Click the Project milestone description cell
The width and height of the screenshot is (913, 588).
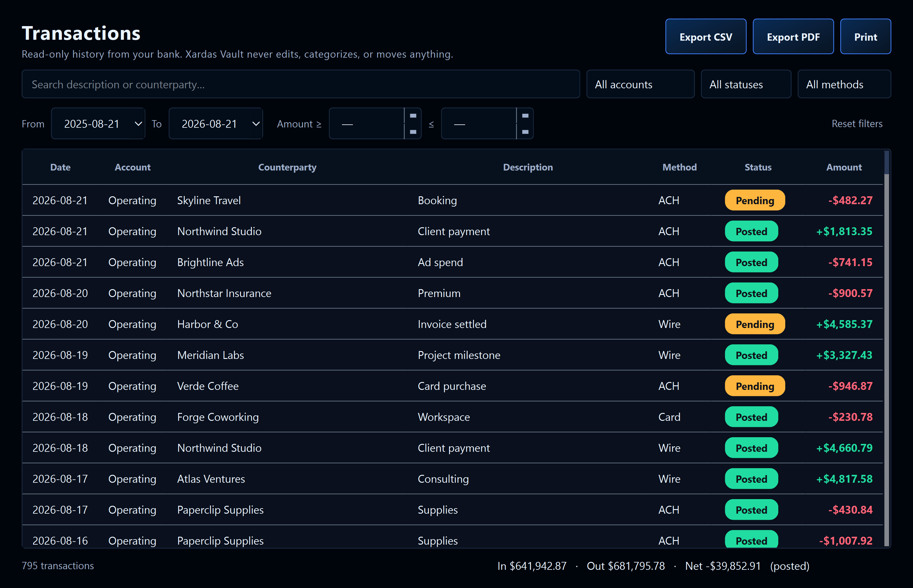click(x=528, y=355)
